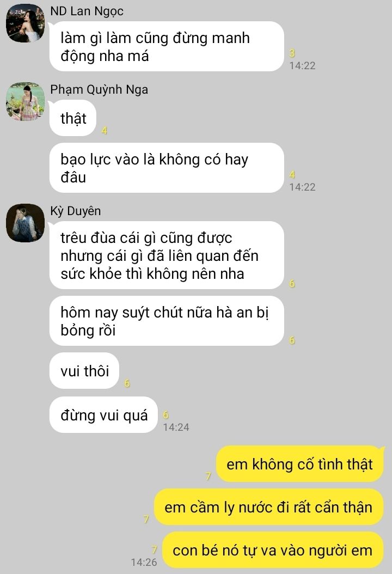Select yellow message 'em cầm ly nước đi'

coord(268,507)
